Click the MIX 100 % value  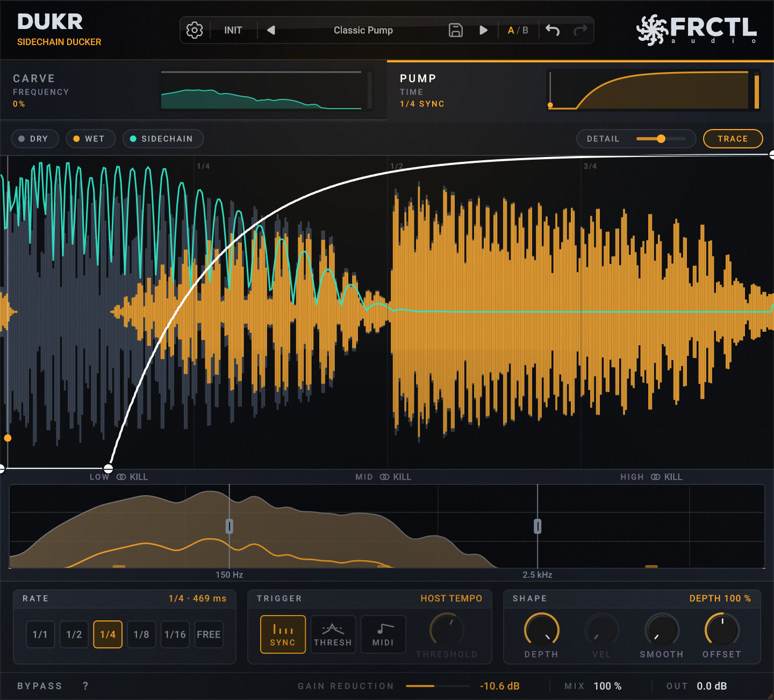608,686
